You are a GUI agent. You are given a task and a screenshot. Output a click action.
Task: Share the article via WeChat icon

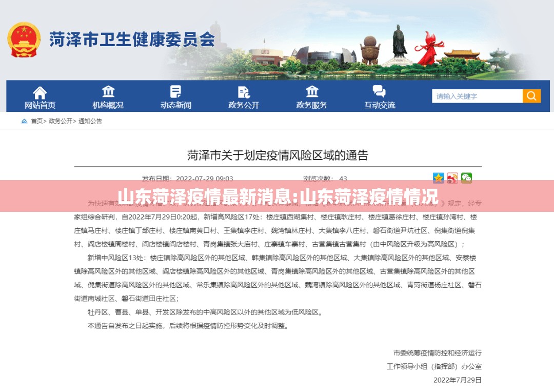coord(466,178)
